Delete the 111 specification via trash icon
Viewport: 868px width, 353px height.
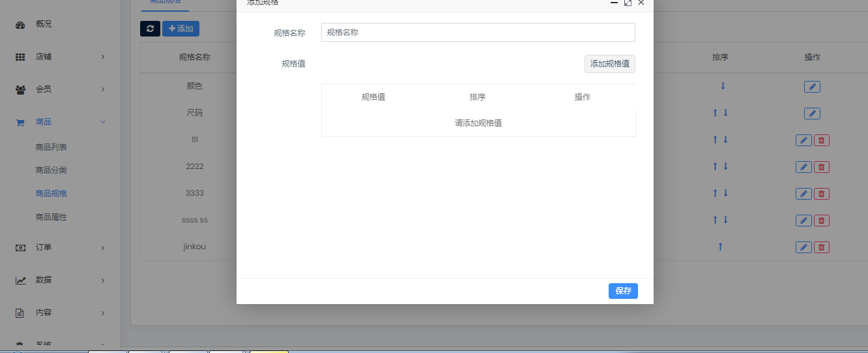coord(821,140)
